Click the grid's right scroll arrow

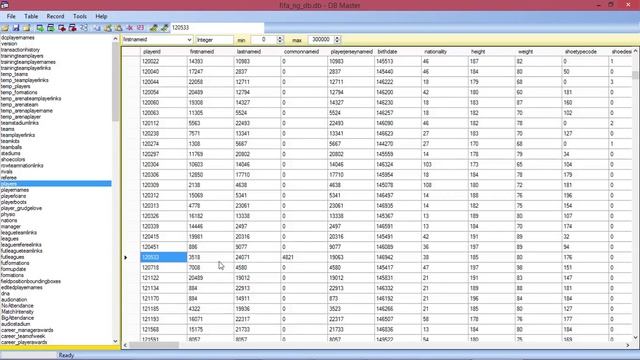click(x=628, y=345)
